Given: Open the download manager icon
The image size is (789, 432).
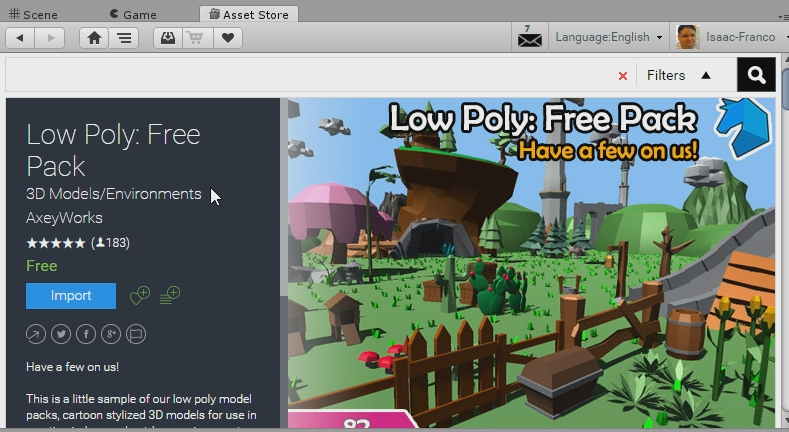Looking at the screenshot, I should (x=168, y=38).
